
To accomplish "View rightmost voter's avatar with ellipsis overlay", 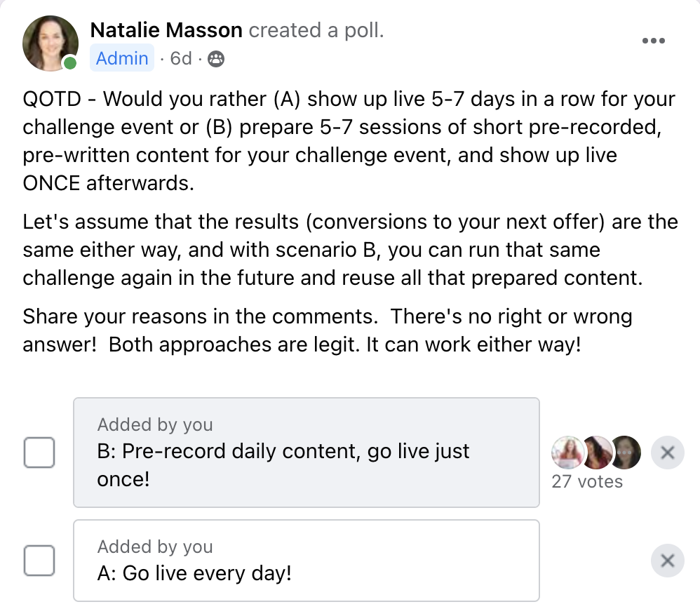I will tap(626, 453).
